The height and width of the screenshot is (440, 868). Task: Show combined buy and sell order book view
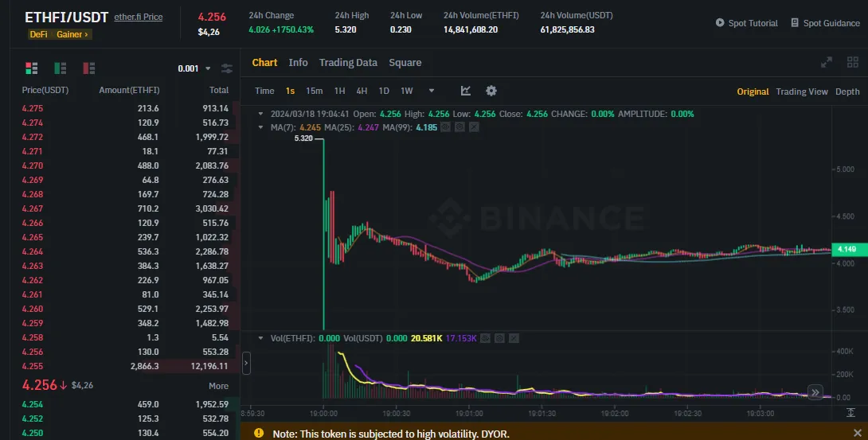(32, 68)
